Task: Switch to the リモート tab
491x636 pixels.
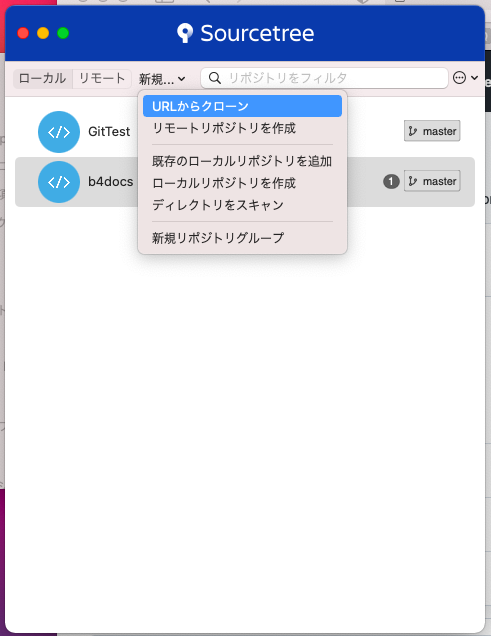Action: click(x=102, y=78)
